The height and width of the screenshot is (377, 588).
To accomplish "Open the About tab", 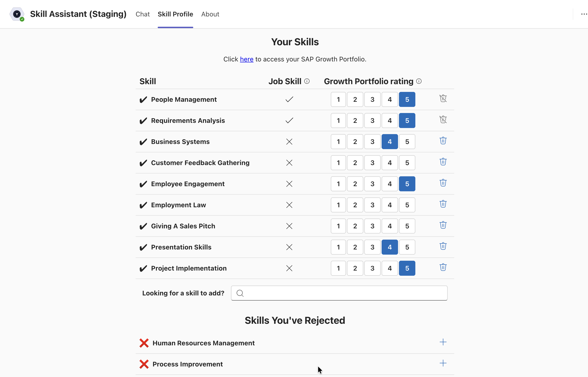I will pyautogui.click(x=210, y=14).
